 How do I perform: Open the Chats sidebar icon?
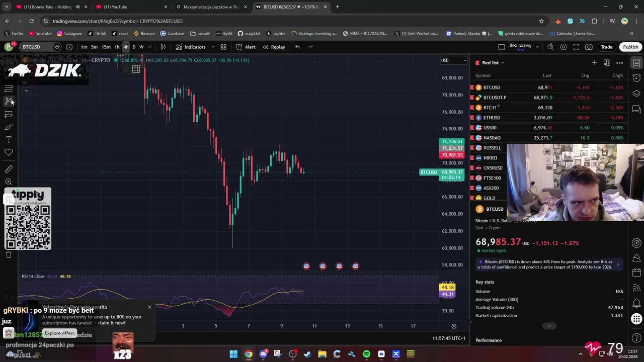636,109
